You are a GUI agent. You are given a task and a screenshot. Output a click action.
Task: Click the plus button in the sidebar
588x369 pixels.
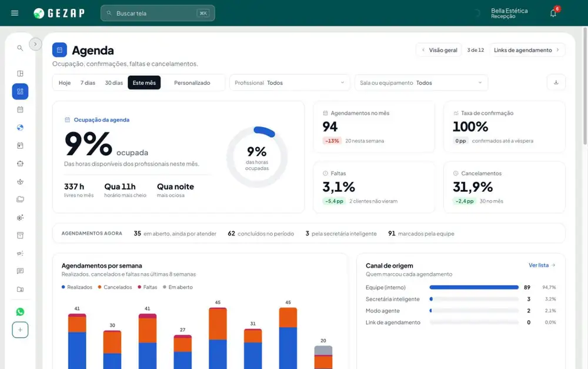click(20, 330)
